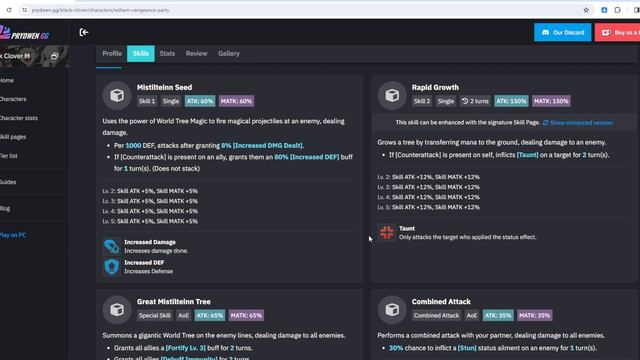Open Home in the sidebar

pos(7,80)
